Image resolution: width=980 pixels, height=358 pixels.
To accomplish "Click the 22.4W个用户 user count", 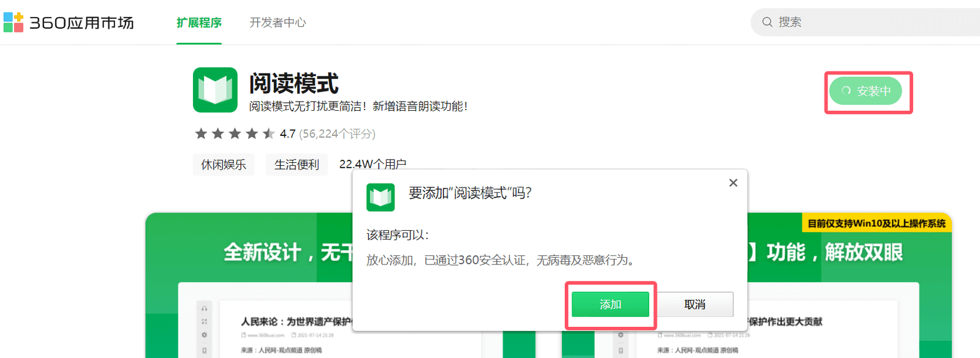I will coord(372,164).
